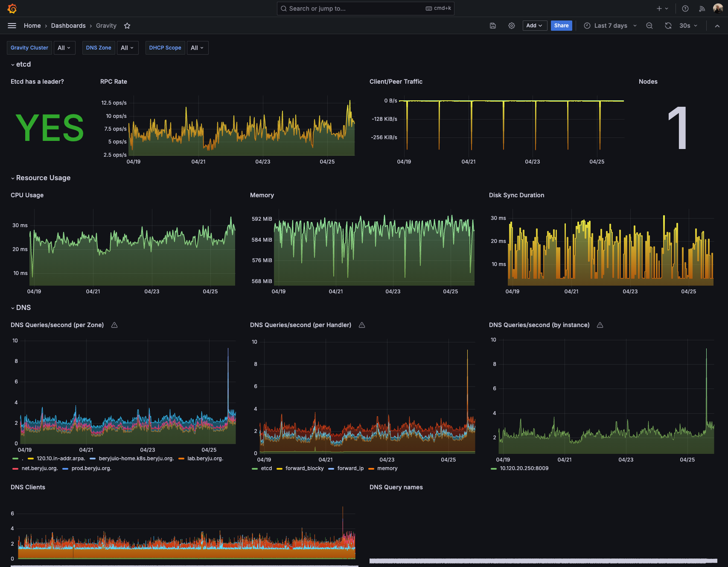The height and width of the screenshot is (567, 728).
Task: Toggle the hamburger navigation menu
Action: (x=12, y=26)
